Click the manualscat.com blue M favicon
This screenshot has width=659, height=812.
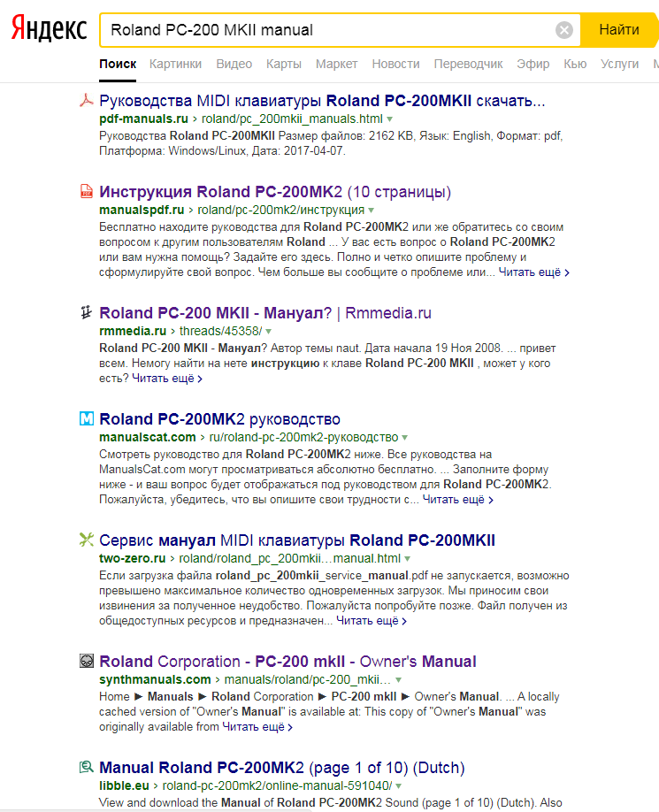pyautogui.click(x=87, y=418)
